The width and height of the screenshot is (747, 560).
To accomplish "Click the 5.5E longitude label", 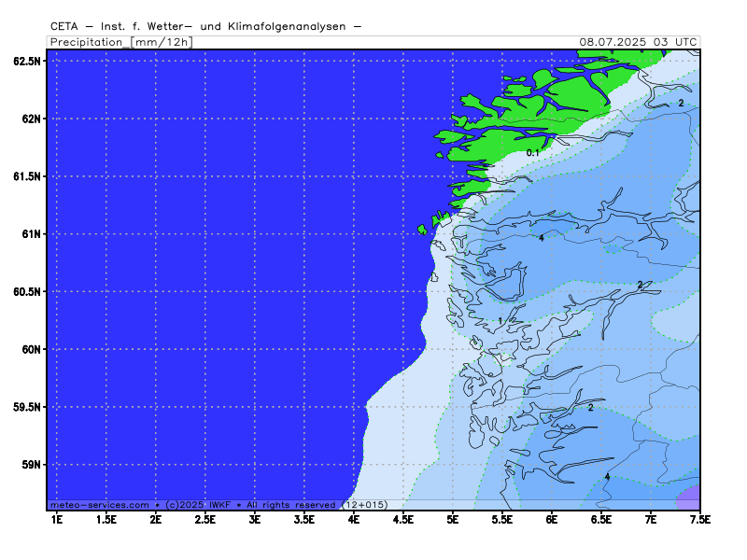I will coord(502,520).
